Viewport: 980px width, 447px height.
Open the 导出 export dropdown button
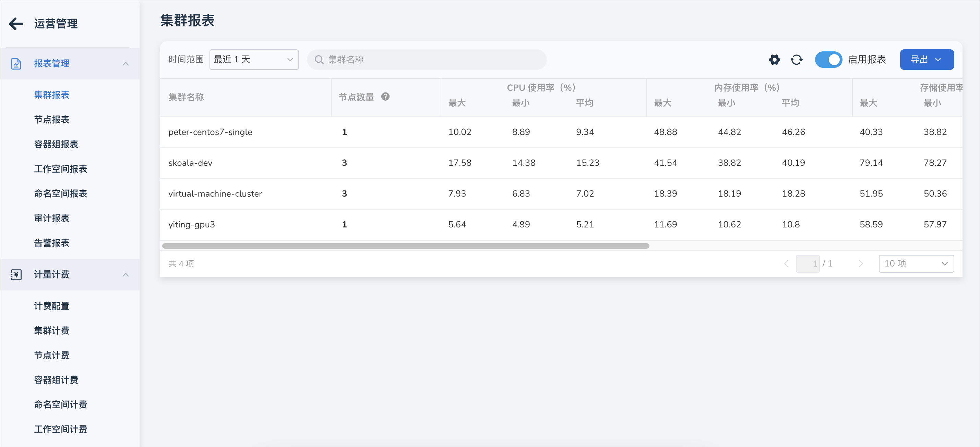click(x=927, y=60)
